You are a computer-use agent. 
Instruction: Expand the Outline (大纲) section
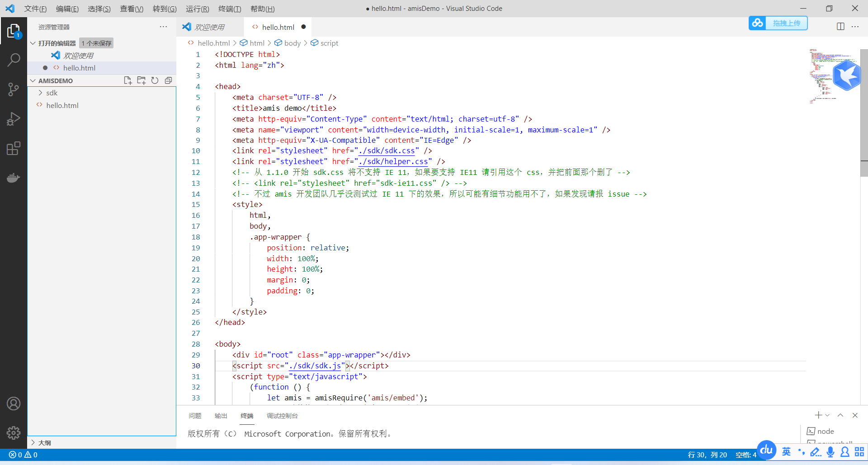coord(33,442)
